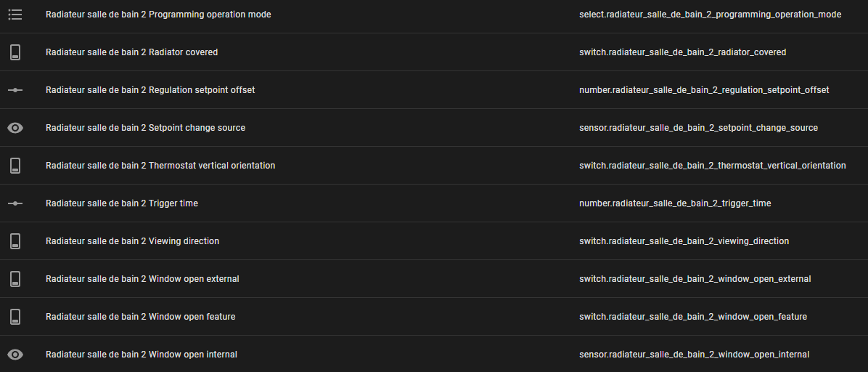Click the device icon for Thermostat vertical orientation
Image resolution: width=868 pixels, height=372 pixels.
(15, 166)
